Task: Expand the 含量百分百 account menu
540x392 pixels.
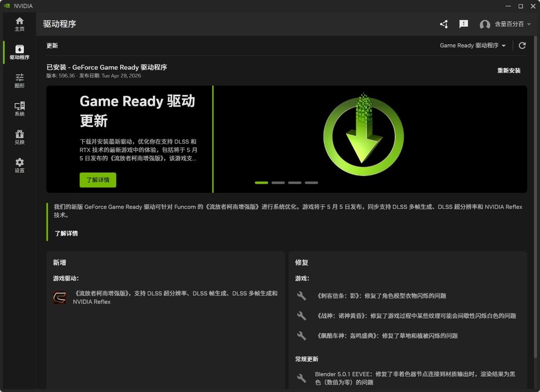Action: point(513,24)
